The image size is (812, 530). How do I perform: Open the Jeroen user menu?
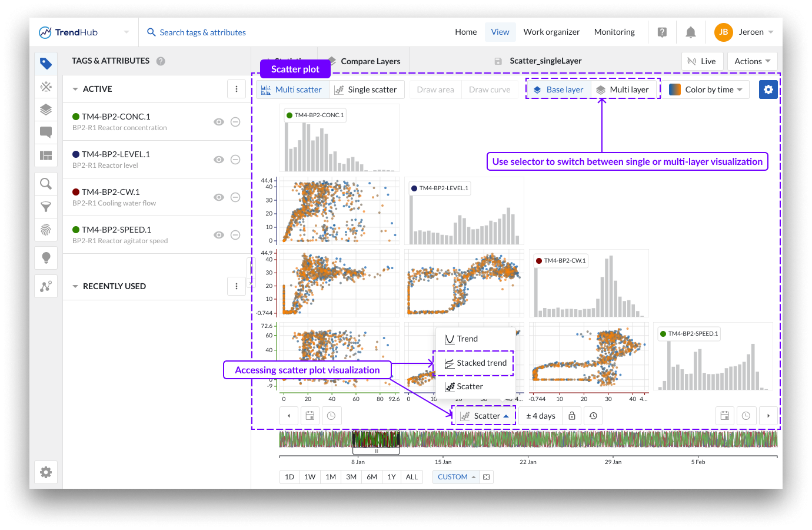(x=744, y=32)
